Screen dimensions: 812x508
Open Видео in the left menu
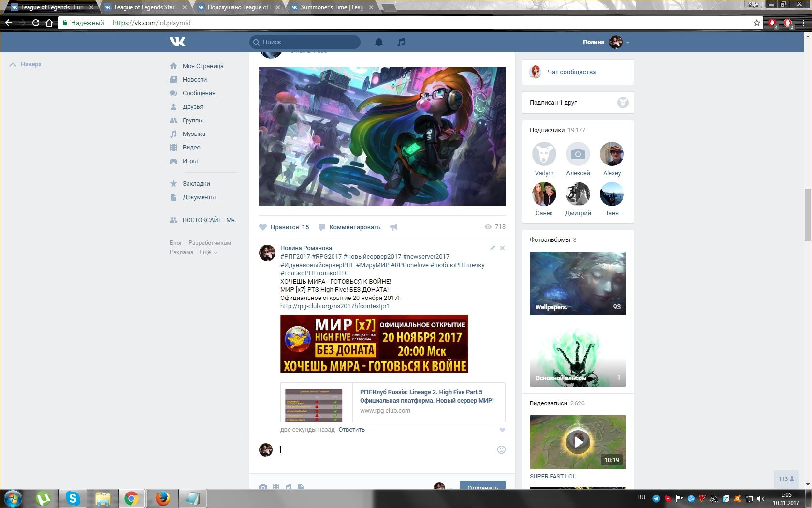pos(191,148)
